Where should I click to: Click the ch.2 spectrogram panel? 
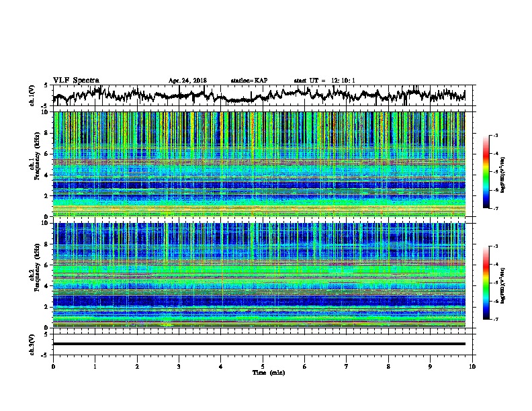259,275
